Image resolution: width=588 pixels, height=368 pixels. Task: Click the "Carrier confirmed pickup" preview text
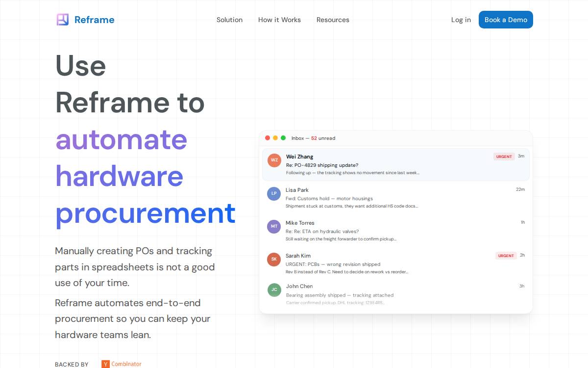point(335,303)
